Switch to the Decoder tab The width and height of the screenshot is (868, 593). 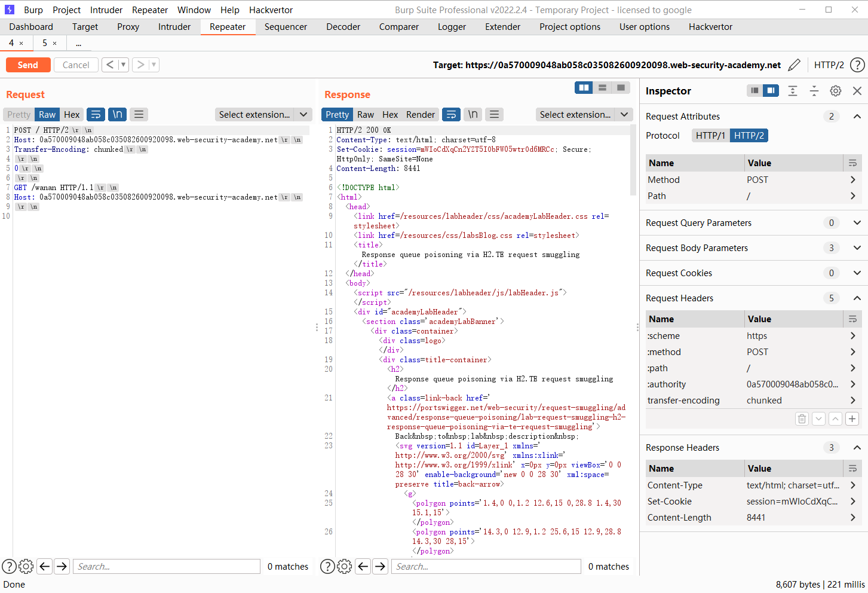[343, 27]
